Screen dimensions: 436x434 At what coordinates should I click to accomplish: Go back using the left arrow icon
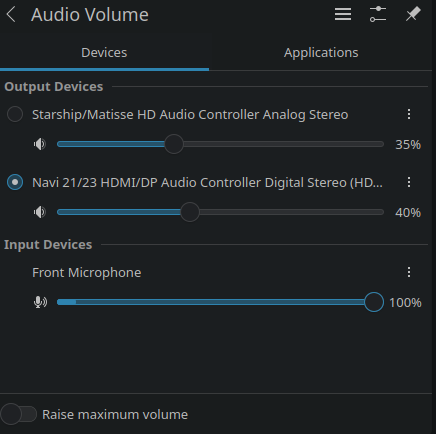click(x=11, y=15)
